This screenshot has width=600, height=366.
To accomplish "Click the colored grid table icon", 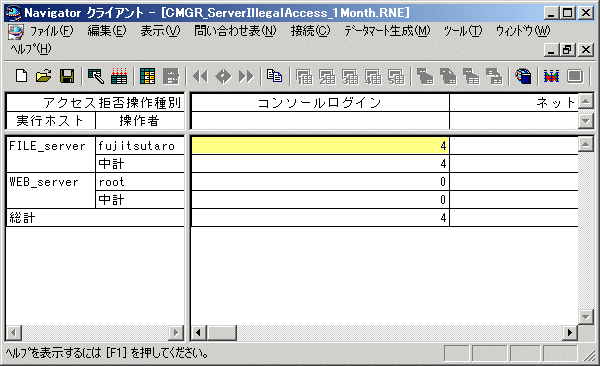I will (147, 76).
